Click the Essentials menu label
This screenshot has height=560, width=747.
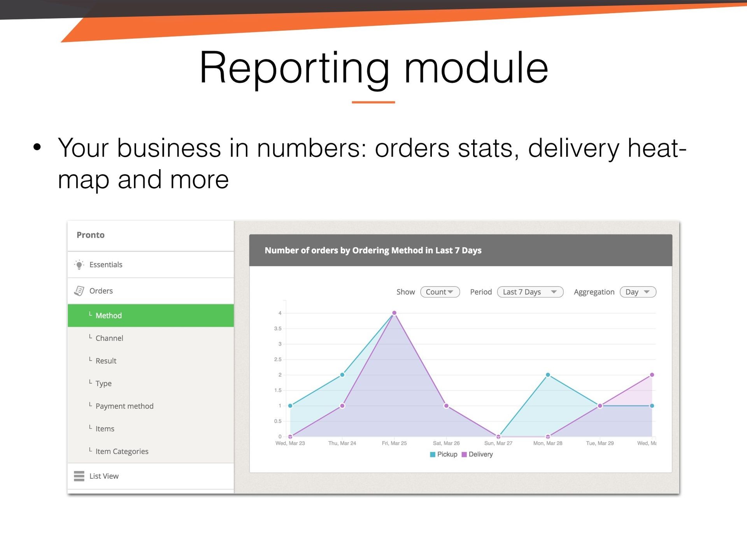tap(106, 265)
